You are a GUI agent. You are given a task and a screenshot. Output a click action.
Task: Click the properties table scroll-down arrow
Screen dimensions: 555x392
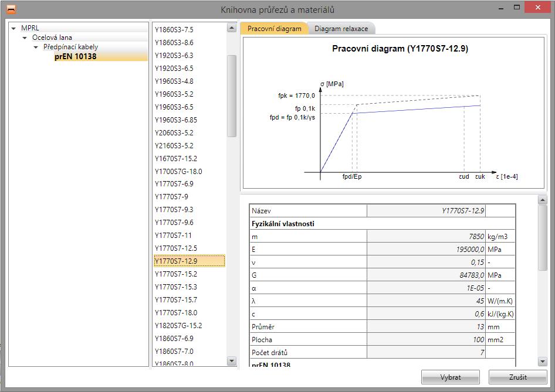click(x=542, y=362)
